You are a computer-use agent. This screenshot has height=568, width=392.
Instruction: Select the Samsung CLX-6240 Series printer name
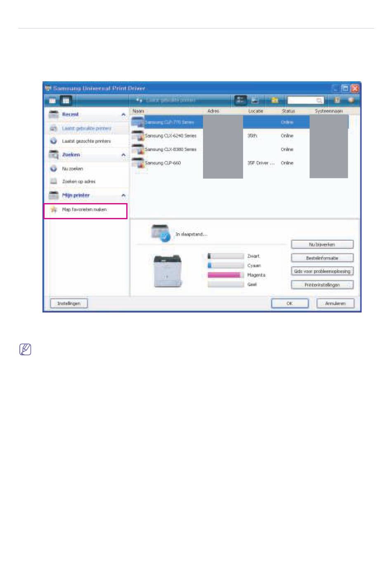click(171, 136)
